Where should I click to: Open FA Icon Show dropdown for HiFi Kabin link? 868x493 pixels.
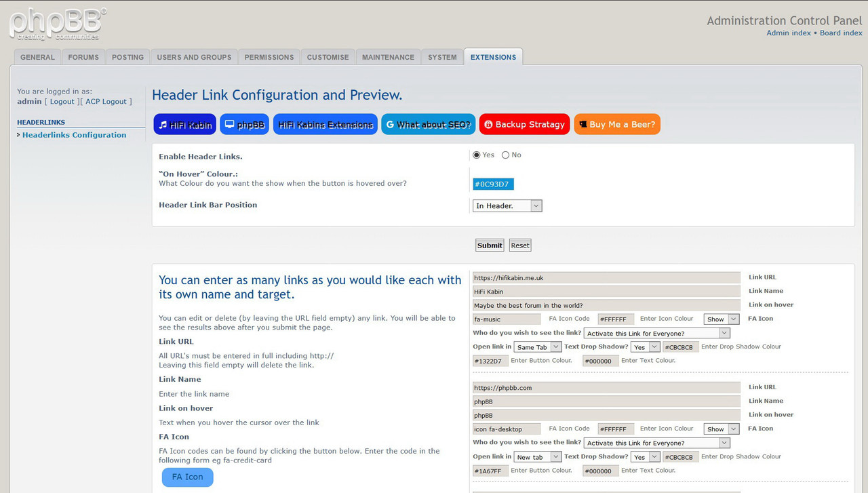[722, 319]
